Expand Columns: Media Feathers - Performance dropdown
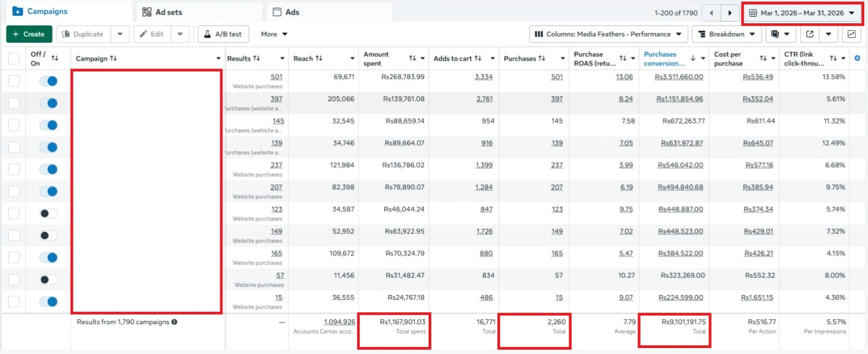The height and width of the screenshot is (354, 868). tap(608, 34)
